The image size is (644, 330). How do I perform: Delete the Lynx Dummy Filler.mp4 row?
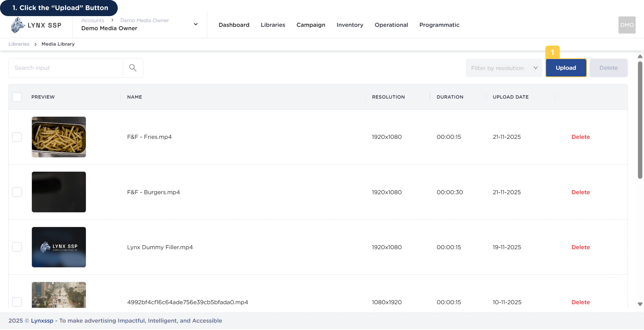pos(581,247)
